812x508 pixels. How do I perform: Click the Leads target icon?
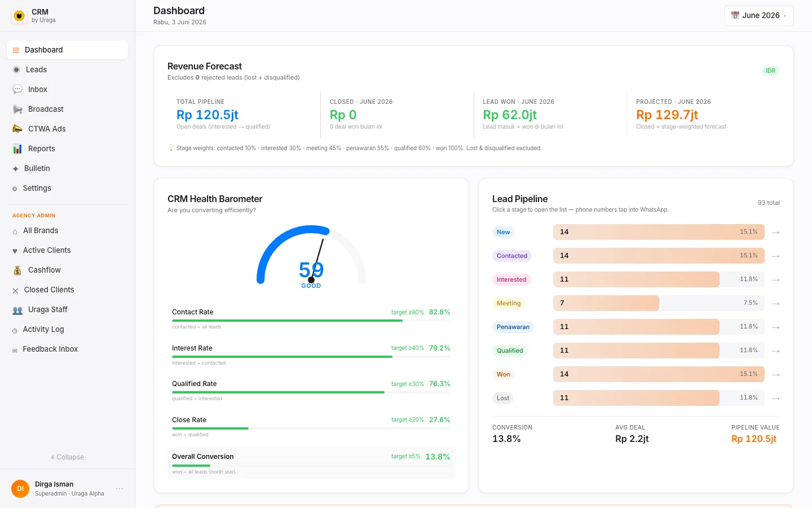click(16, 70)
